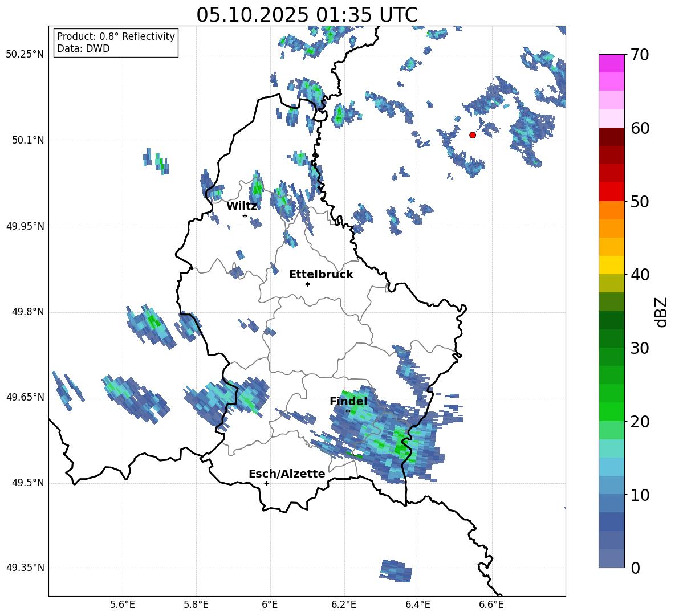Click the Esch/Alzette city label

click(x=287, y=474)
